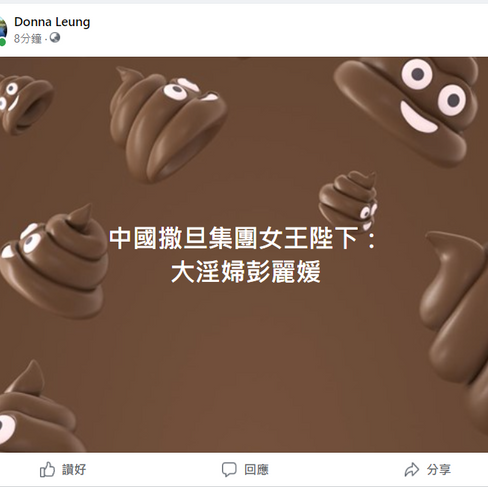Click the tilted poop emoji at top center
The image size is (488, 487).
click(x=168, y=124)
